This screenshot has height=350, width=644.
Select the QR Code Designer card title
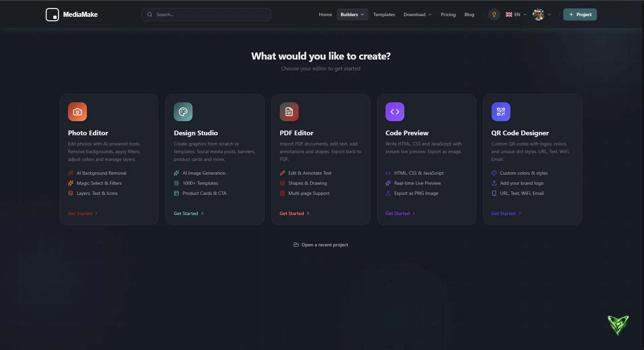520,133
